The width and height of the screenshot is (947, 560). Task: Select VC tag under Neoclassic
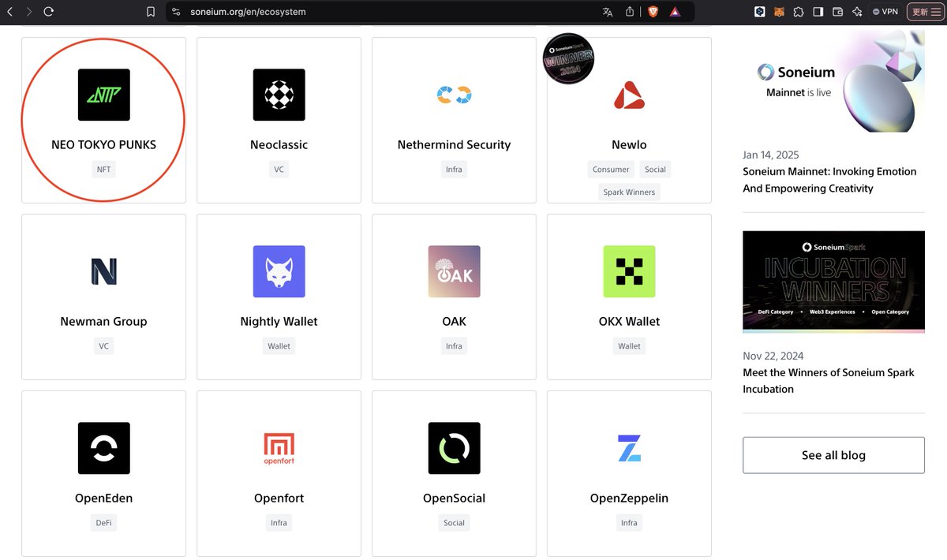point(279,170)
